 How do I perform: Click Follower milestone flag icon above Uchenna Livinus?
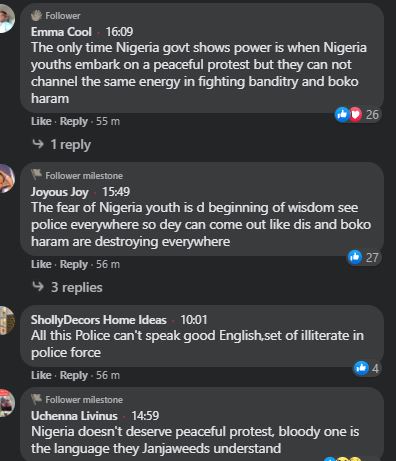point(36,399)
